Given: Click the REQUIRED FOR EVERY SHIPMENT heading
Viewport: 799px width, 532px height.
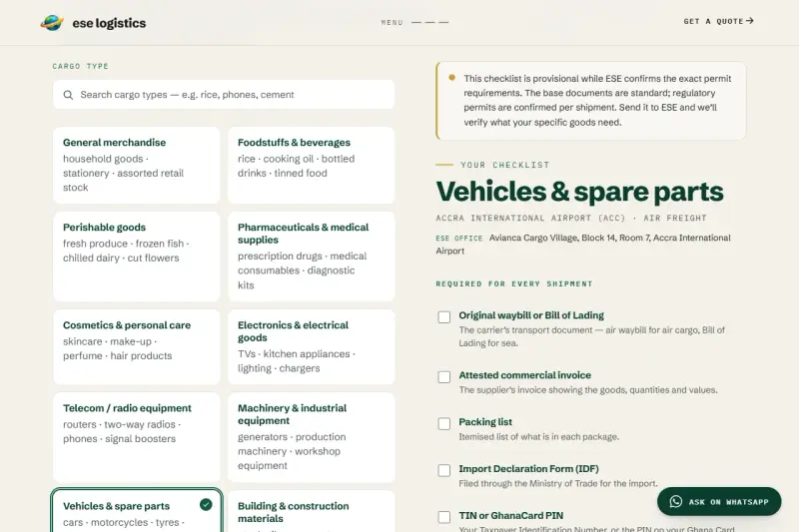Looking at the screenshot, I should (514, 283).
